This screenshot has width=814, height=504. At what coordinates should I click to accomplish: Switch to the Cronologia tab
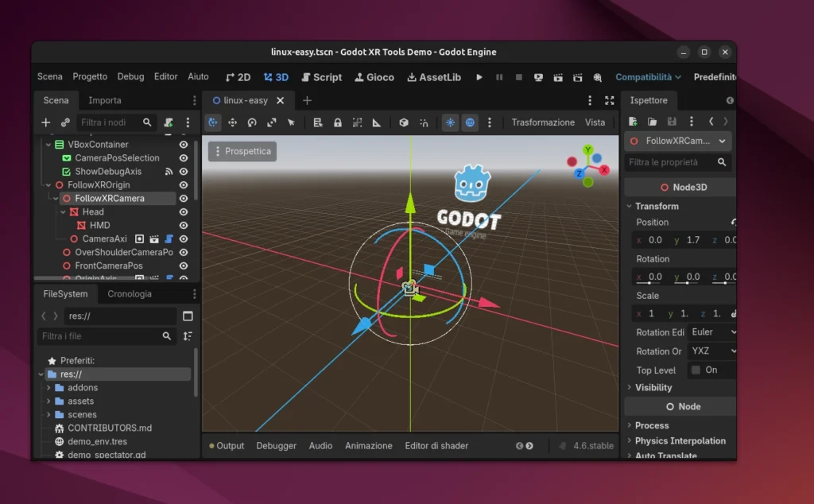(x=130, y=294)
